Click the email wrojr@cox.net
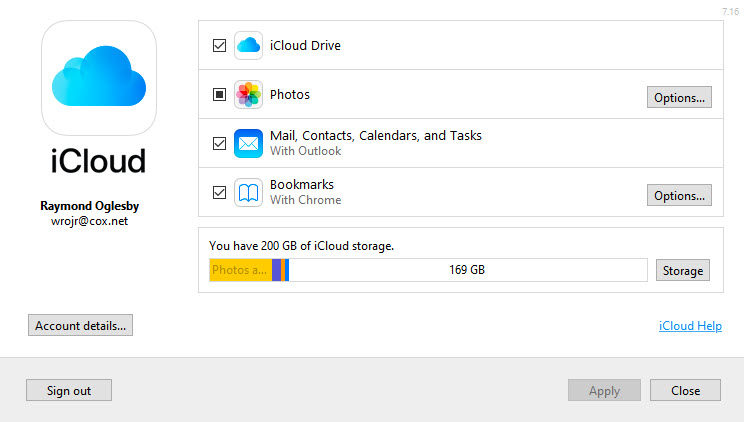Viewport: 744px width, 422px height. tap(89, 221)
